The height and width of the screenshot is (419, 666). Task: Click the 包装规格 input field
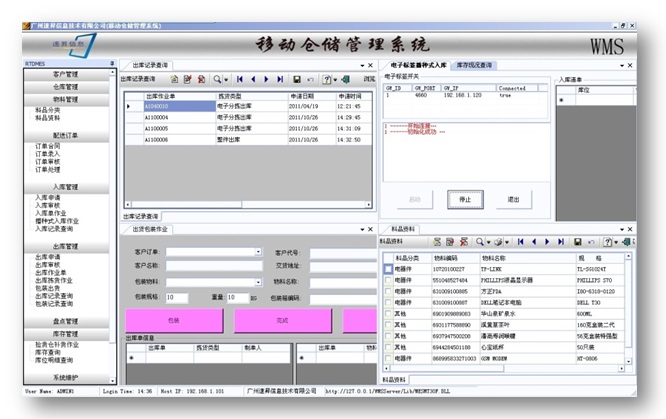(x=176, y=297)
